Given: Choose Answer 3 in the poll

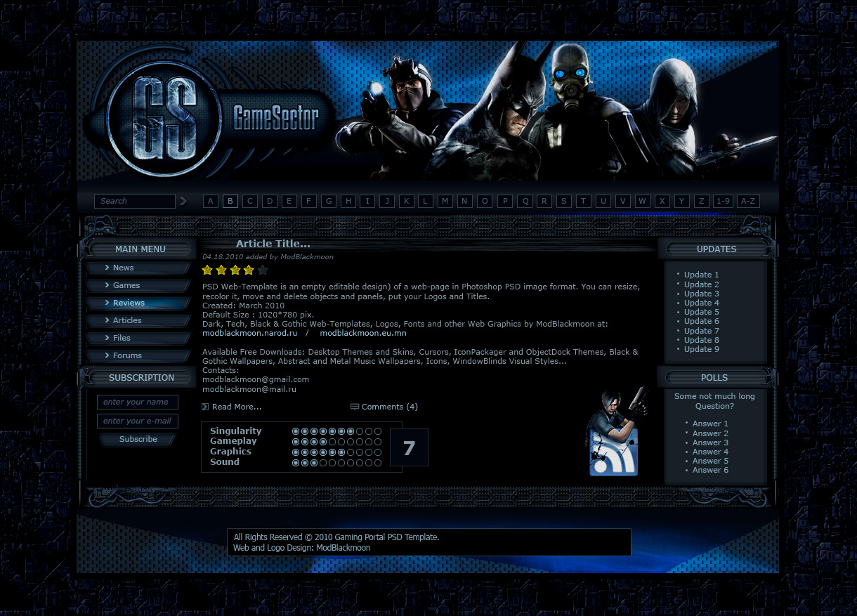Looking at the screenshot, I should tap(710, 443).
